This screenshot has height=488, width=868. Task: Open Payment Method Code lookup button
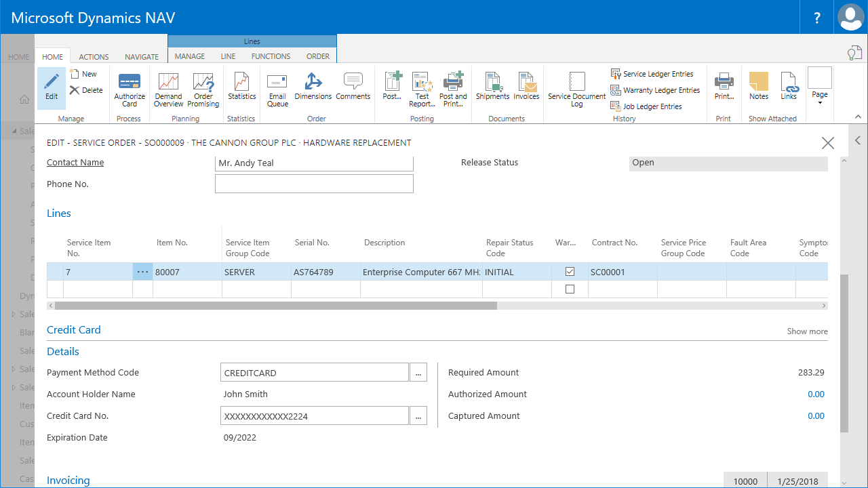418,373
